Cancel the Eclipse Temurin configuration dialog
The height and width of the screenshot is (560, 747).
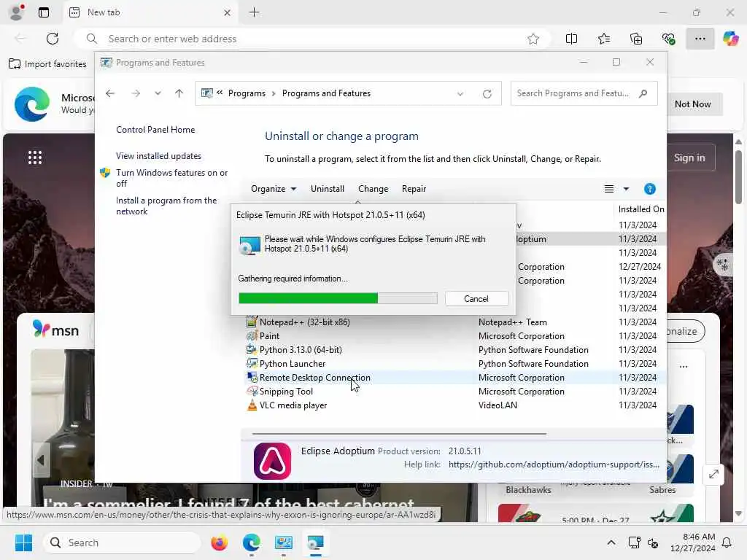(x=476, y=298)
